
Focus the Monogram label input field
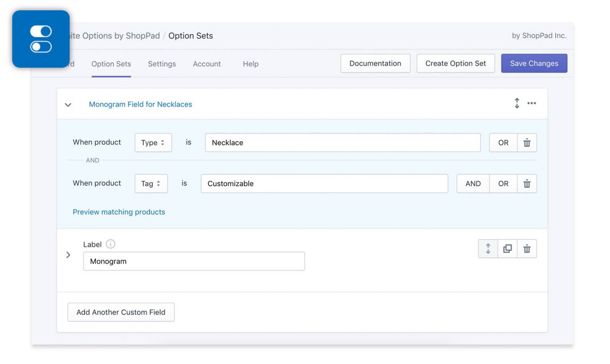pyautogui.click(x=194, y=261)
